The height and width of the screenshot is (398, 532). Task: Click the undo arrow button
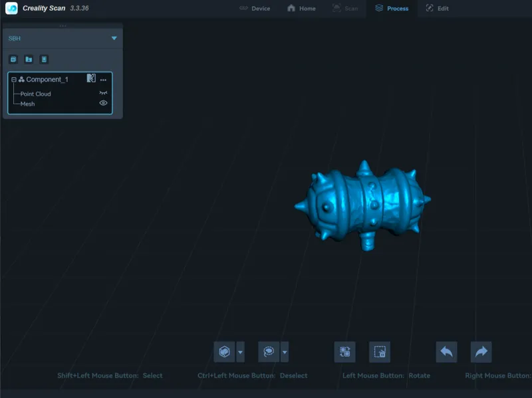446,352
